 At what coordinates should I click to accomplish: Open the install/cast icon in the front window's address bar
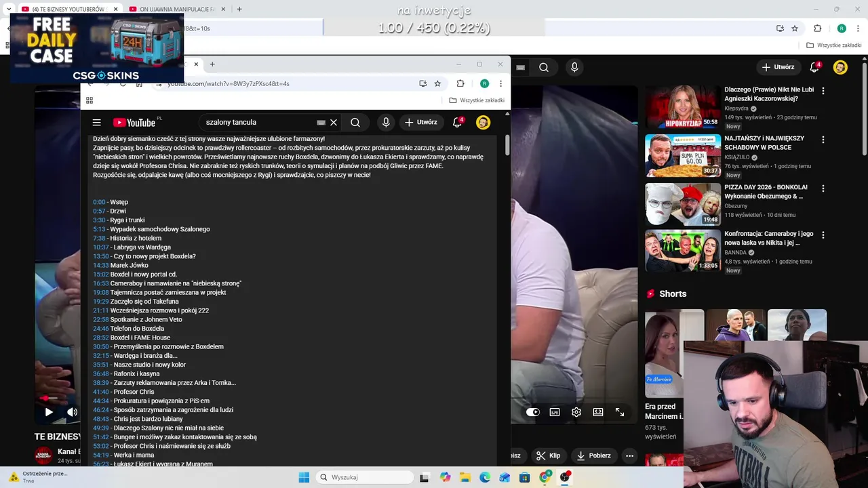click(422, 83)
